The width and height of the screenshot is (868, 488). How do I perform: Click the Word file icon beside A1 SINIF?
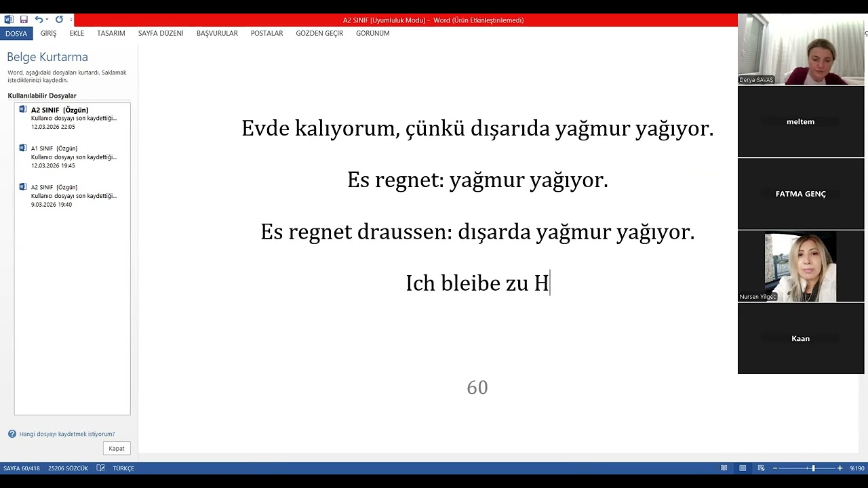23,148
